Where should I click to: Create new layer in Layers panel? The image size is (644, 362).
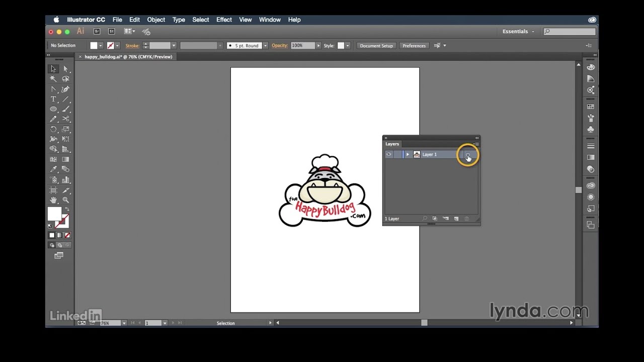(x=456, y=219)
